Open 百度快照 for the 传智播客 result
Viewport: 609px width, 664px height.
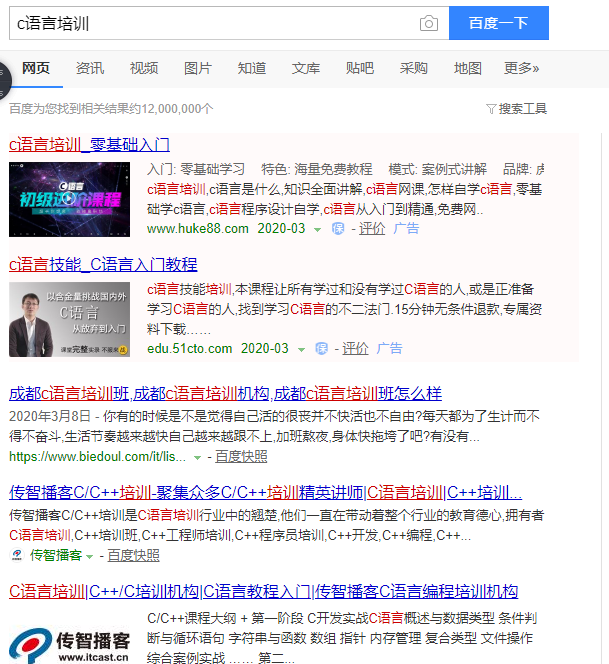click(133, 555)
